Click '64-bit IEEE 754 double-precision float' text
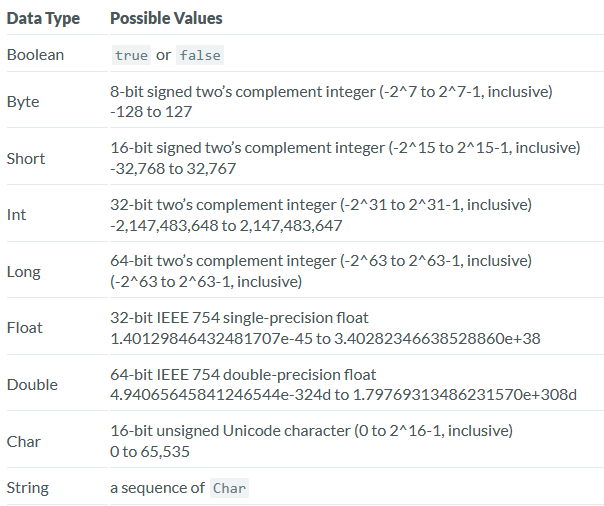Viewport: 604px width, 506px height. (x=243, y=375)
